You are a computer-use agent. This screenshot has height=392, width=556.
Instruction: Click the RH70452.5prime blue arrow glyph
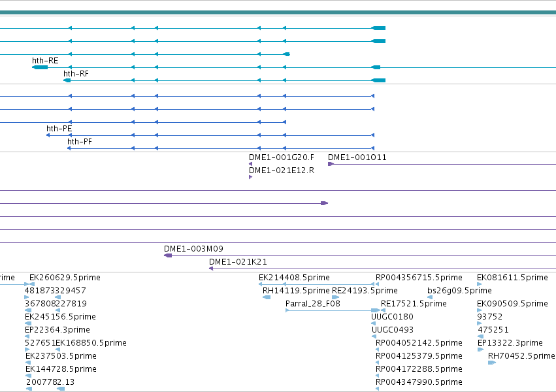pos(492,363)
